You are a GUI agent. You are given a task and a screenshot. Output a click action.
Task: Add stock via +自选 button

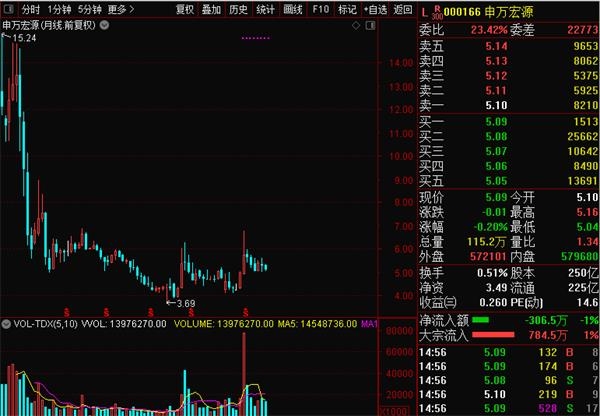click(375, 9)
